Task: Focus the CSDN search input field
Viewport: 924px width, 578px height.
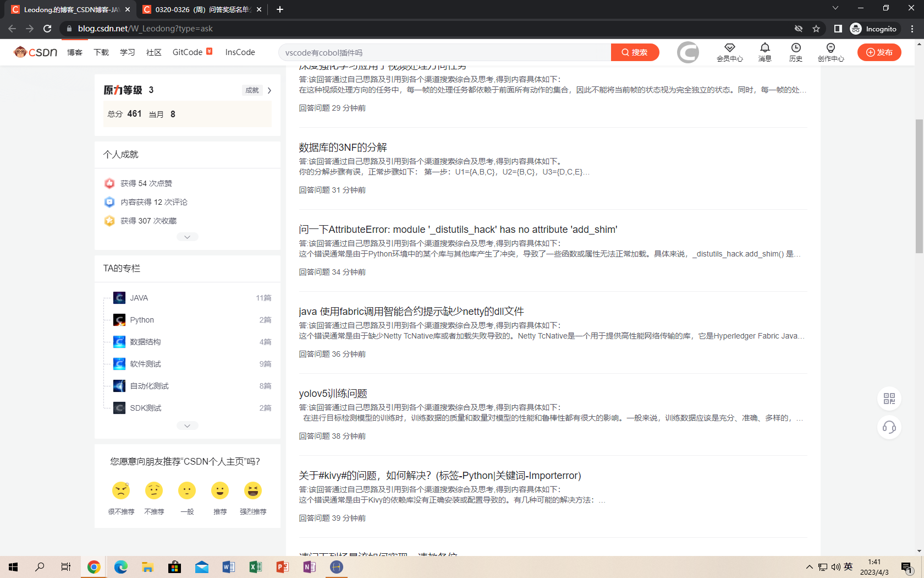Action: tap(444, 52)
